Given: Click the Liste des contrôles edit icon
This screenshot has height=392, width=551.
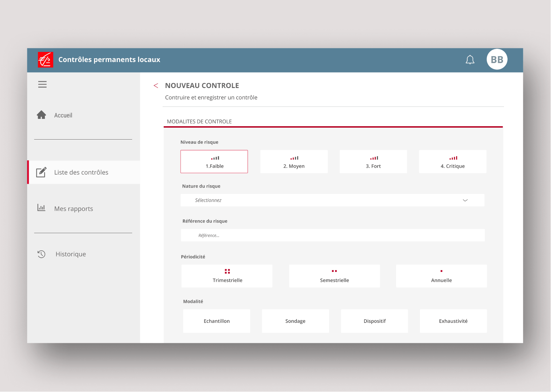Looking at the screenshot, I should 41,172.
